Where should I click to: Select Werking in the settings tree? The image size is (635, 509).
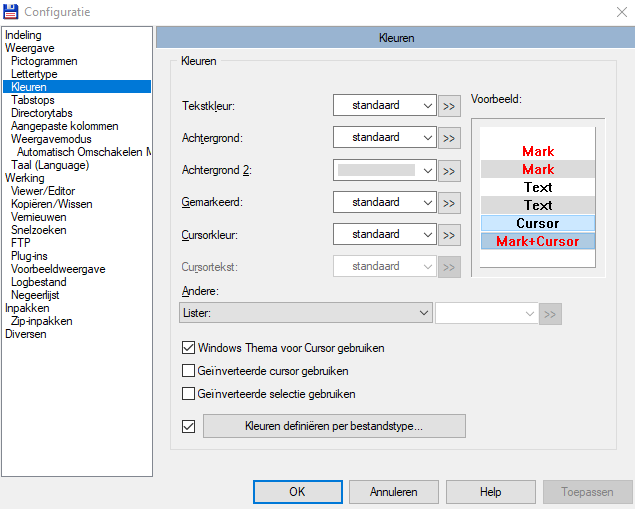25,178
